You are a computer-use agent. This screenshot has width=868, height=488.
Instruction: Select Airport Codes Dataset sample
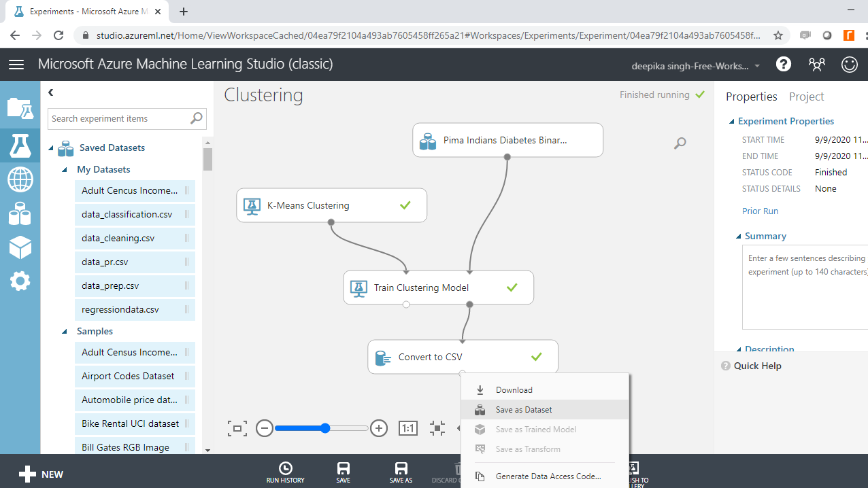(135, 377)
